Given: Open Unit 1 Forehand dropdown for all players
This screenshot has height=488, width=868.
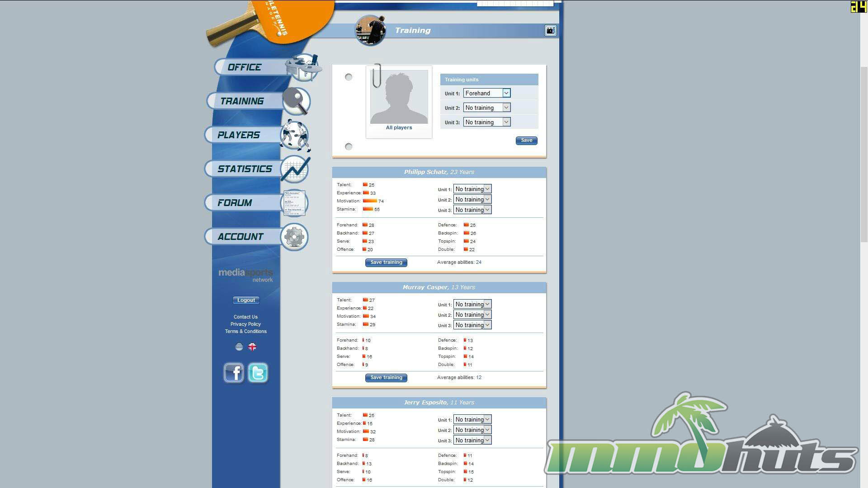Looking at the screenshot, I should point(486,93).
